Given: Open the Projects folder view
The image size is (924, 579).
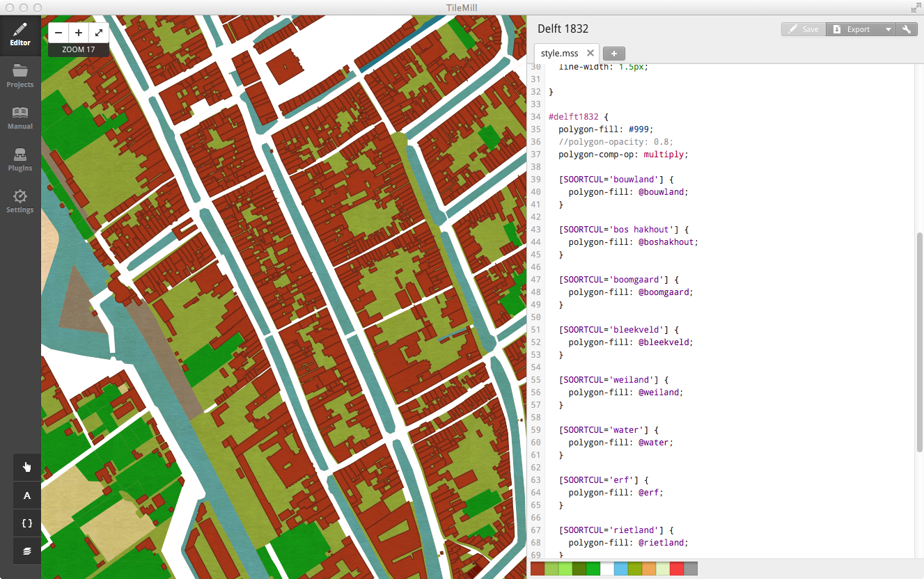Looking at the screenshot, I should [20, 76].
